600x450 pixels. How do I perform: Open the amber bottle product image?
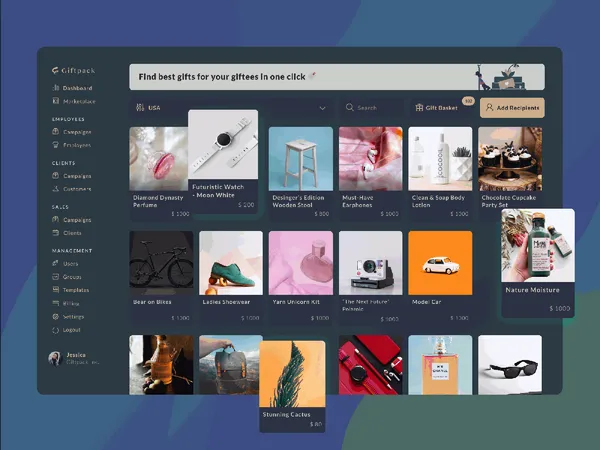tap(161, 365)
